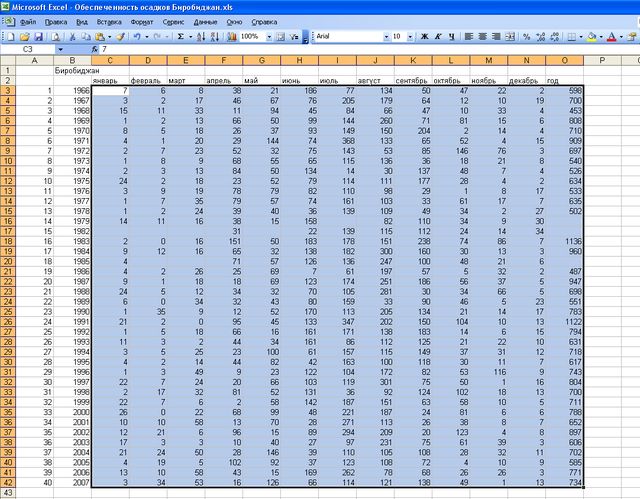Screen dimensions: 640x499
Task: Decrease decimal places
Action: (554, 37)
